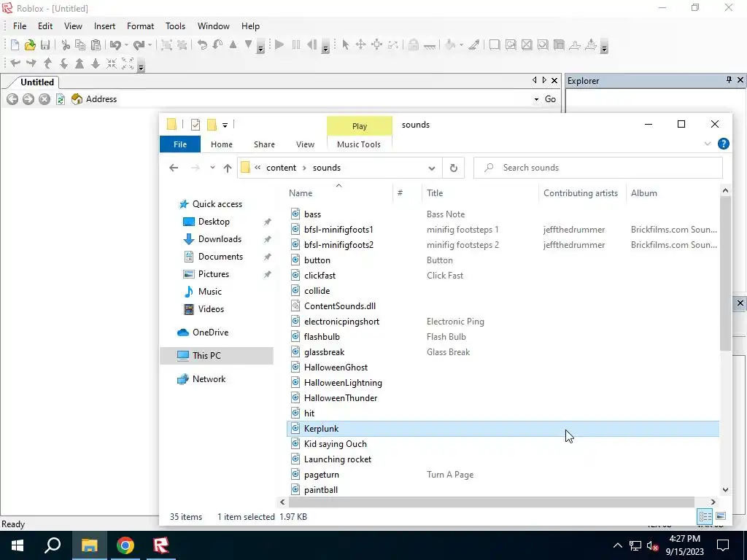Click the horizontal scrollbar in the sounds list
Viewport: 747px width, 560px height.
492,502
